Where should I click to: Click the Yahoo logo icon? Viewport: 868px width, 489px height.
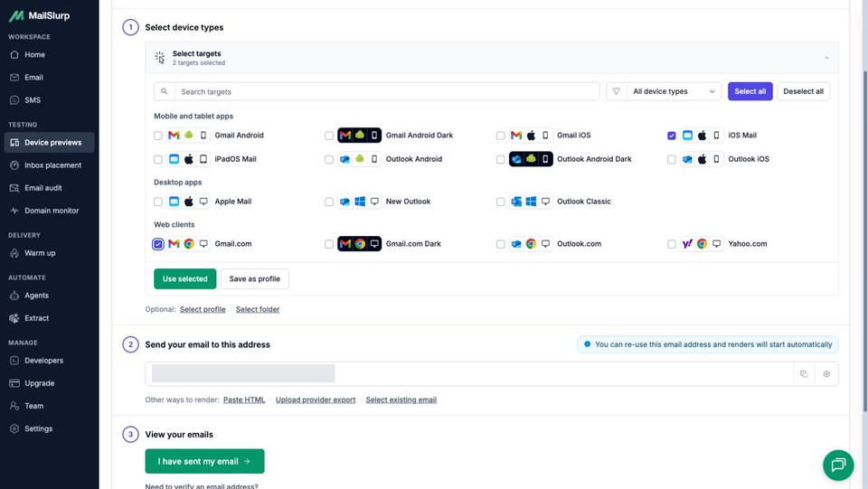687,243
